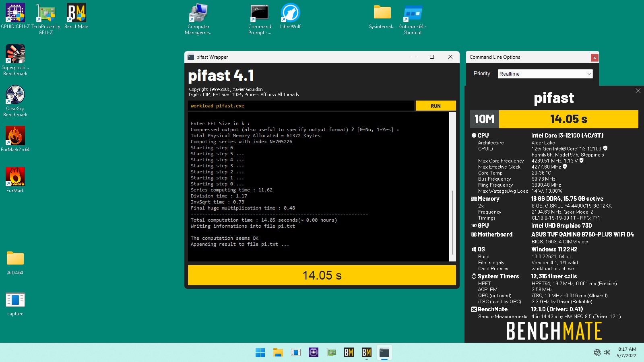This screenshot has height=362, width=644.
Task: Open pifast Wrapper terminal icon in taskbar
Action: point(384,353)
